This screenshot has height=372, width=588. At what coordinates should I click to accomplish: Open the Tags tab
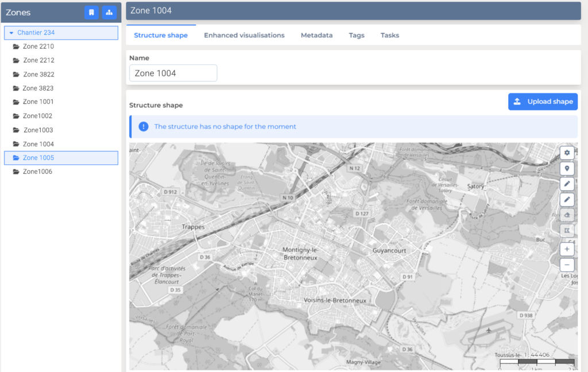[357, 35]
